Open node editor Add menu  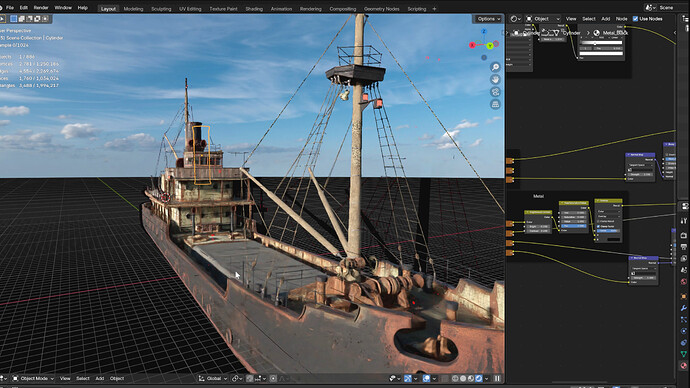606,19
